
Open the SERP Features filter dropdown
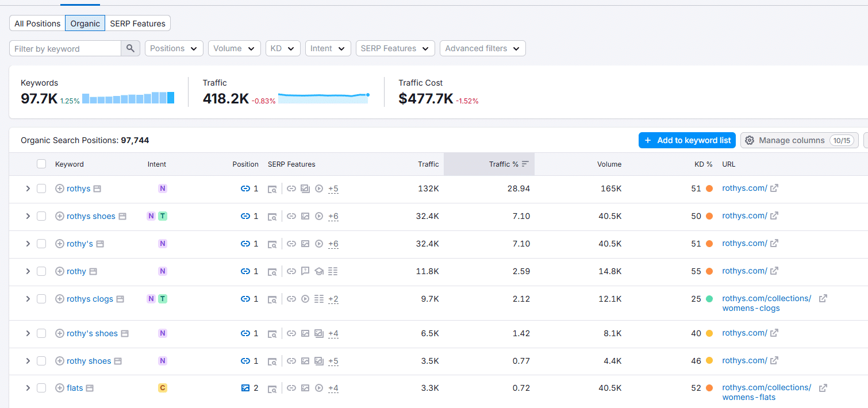coord(395,48)
